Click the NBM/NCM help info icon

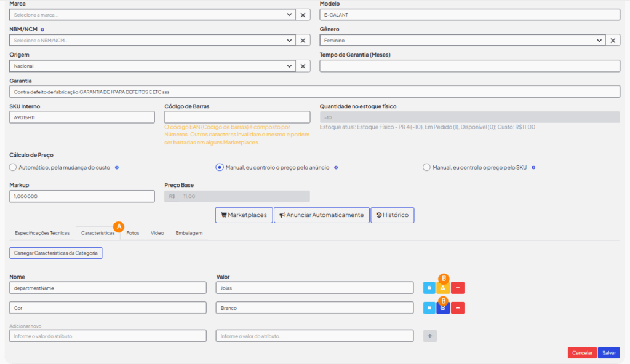coord(42,30)
